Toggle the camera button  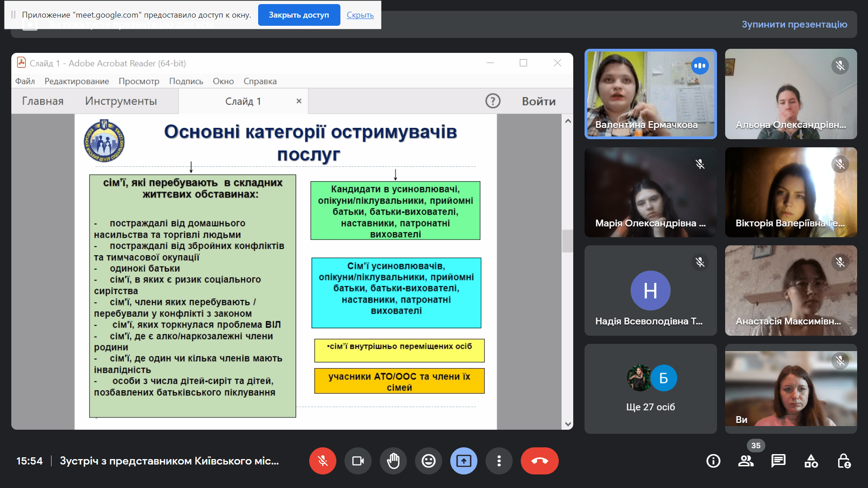point(358,461)
